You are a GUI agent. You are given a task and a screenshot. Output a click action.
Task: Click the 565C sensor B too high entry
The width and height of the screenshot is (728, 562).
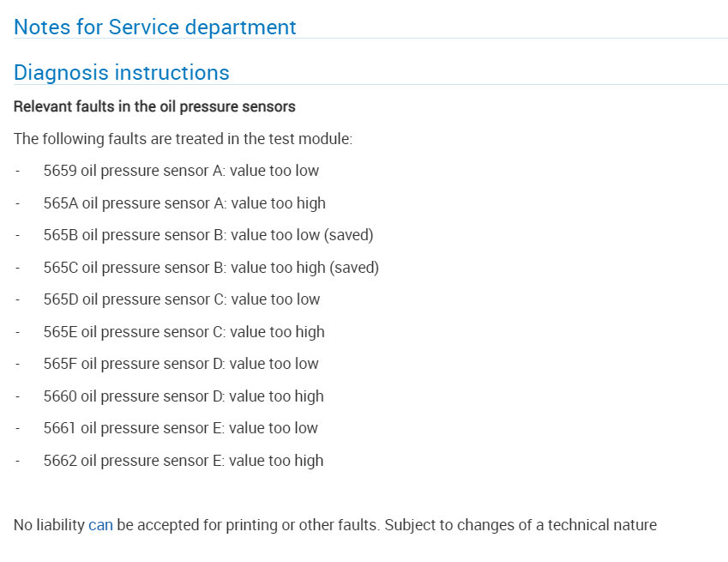click(211, 268)
